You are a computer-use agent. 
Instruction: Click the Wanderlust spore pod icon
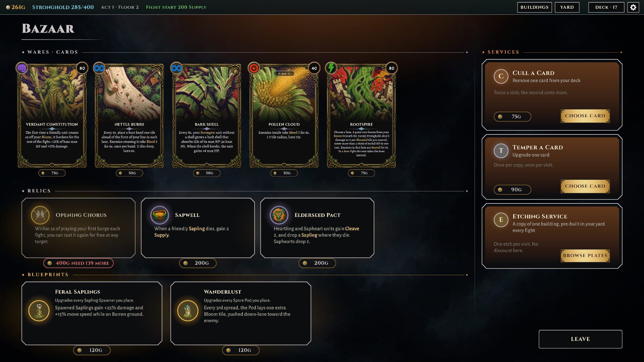[x=188, y=311]
